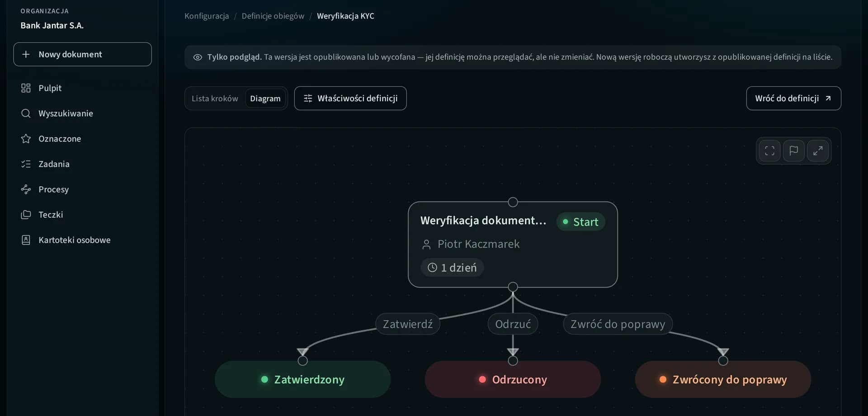The image size is (868, 416).
Task: Click the Zatwierdzony end state node
Action: pyautogui.click(x=302, y=379)
